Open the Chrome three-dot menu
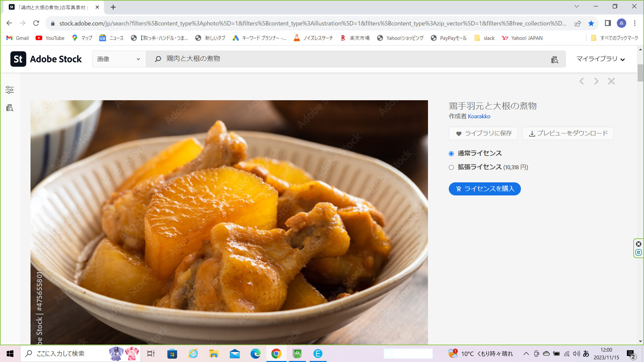The image size is (644, 362). [x=635, y=23]
